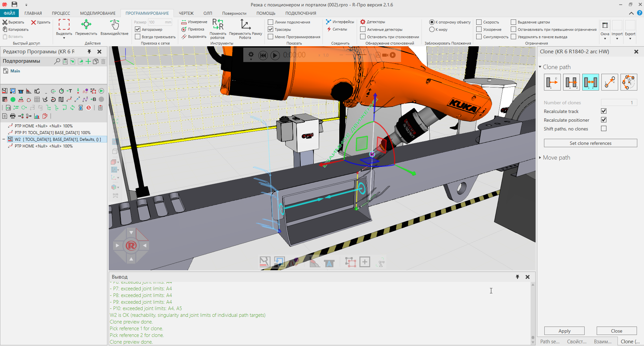Select the Взаимодействие interaction tool
Screen dimensions: 644x346
click(114, 24)
